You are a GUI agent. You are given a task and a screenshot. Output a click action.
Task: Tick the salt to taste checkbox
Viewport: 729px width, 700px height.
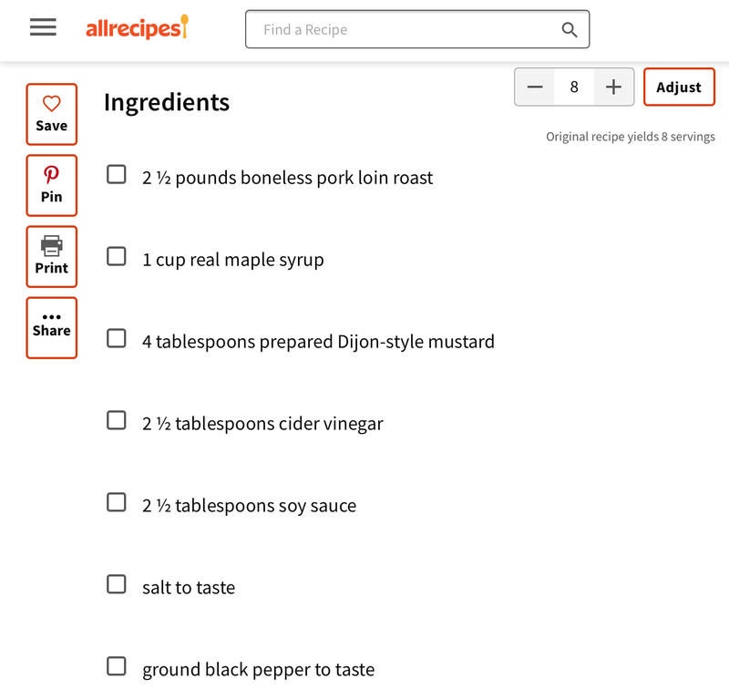(117, 584)
